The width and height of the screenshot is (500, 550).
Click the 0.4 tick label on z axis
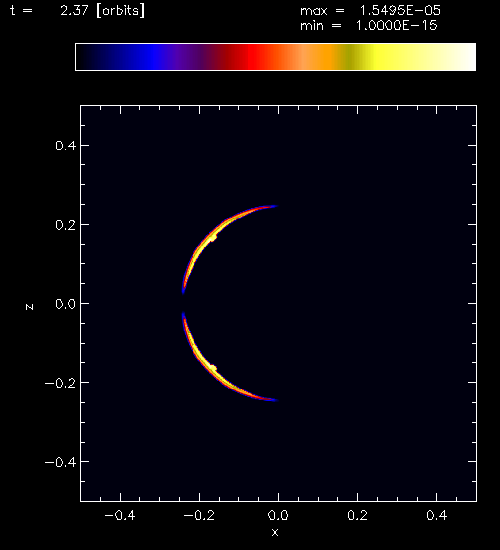click(x=66, y=145)
